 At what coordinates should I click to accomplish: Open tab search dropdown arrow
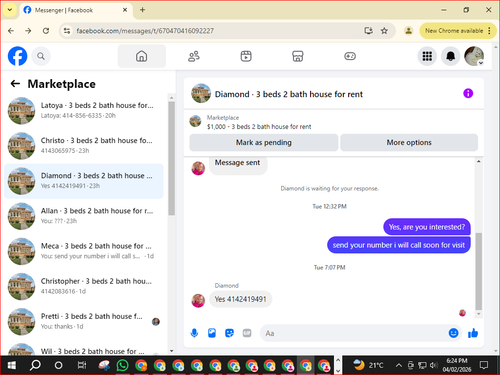click(10, 10)
